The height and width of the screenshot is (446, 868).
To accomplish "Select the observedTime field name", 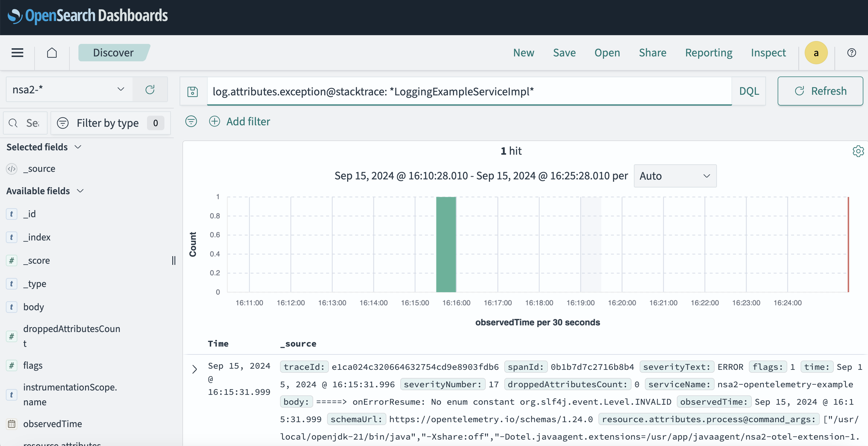I will coord(53,424).
